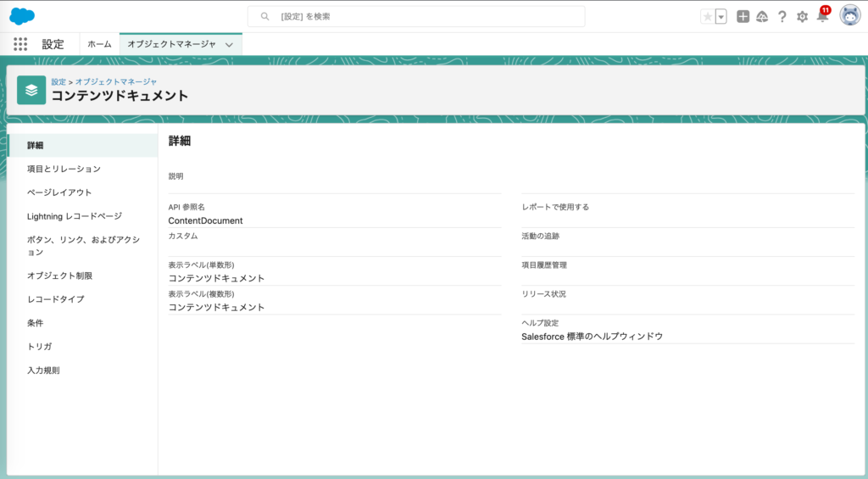The height and width of the screenshot is (479, 868).
Task: Go to ページレイアウト in the sidebar
Action: coord(59,192)
